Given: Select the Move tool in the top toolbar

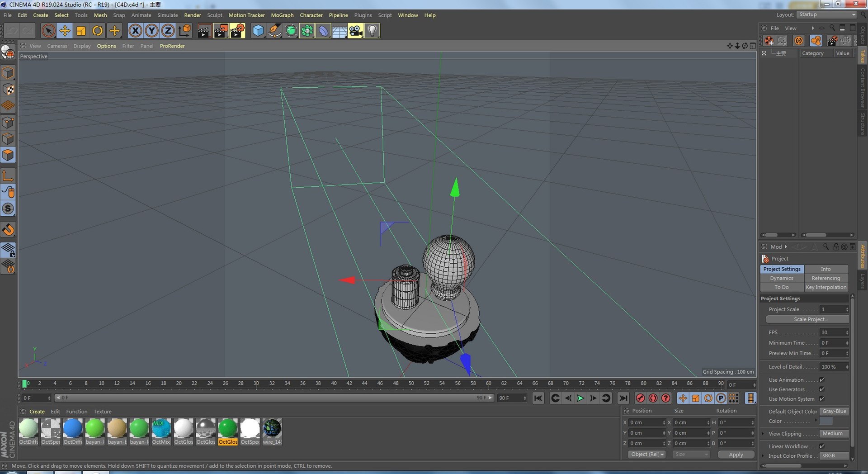Looking at the screenshot, I should click(x=65, y=31).
